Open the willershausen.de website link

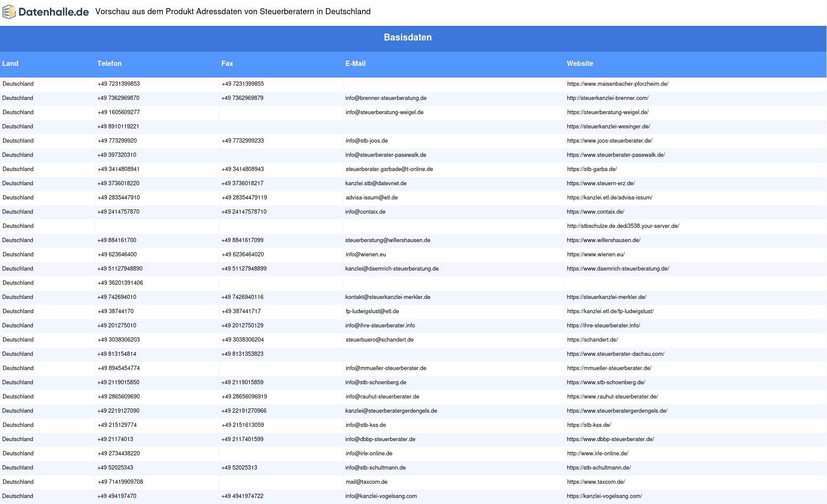point(603,240)
